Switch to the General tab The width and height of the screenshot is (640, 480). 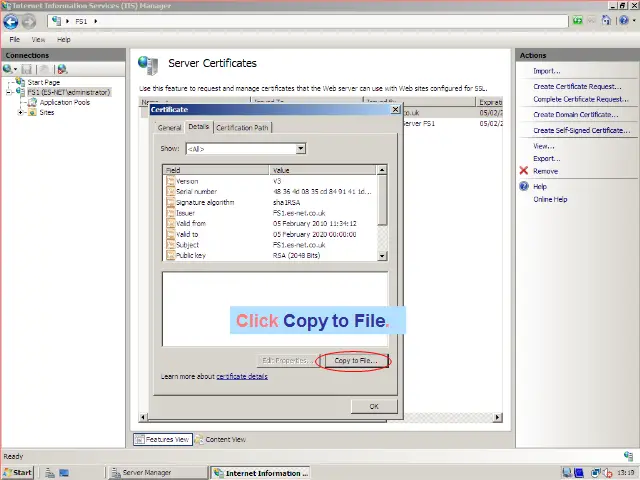[169, 128]
